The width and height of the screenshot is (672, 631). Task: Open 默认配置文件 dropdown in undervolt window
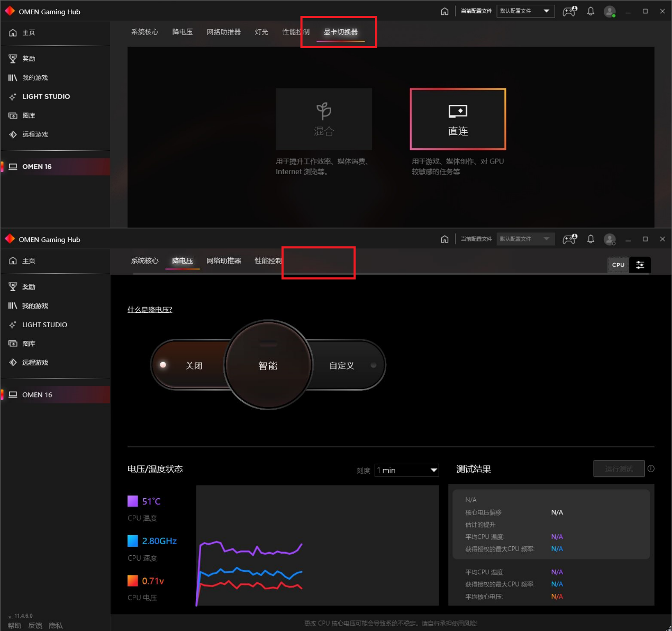click(x=525, y=239)
